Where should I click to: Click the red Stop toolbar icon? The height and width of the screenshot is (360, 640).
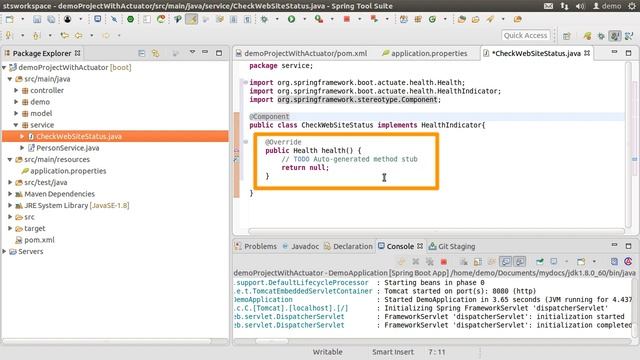click(347, 19)
